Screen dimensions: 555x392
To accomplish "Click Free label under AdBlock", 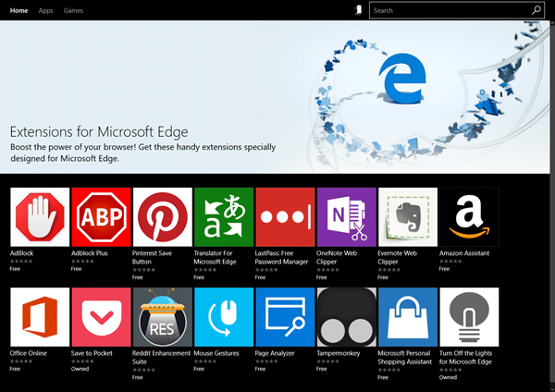I will click(15, 268).
